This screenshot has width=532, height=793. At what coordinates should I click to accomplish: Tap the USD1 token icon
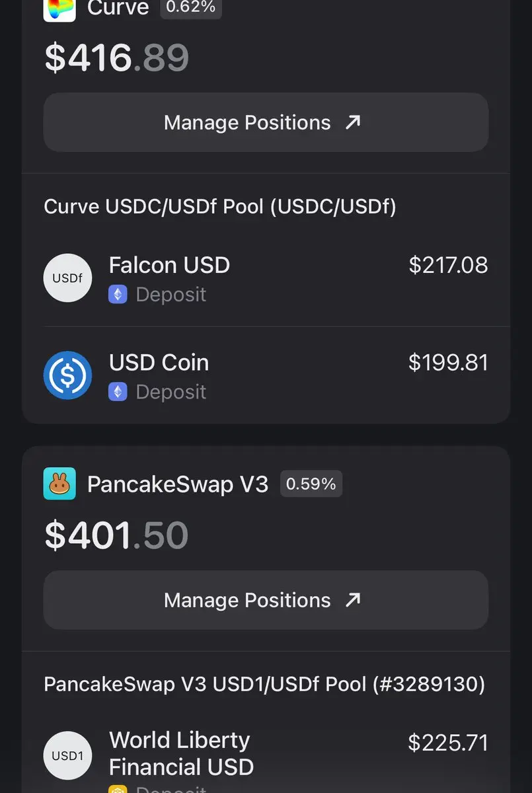point(67,755)
